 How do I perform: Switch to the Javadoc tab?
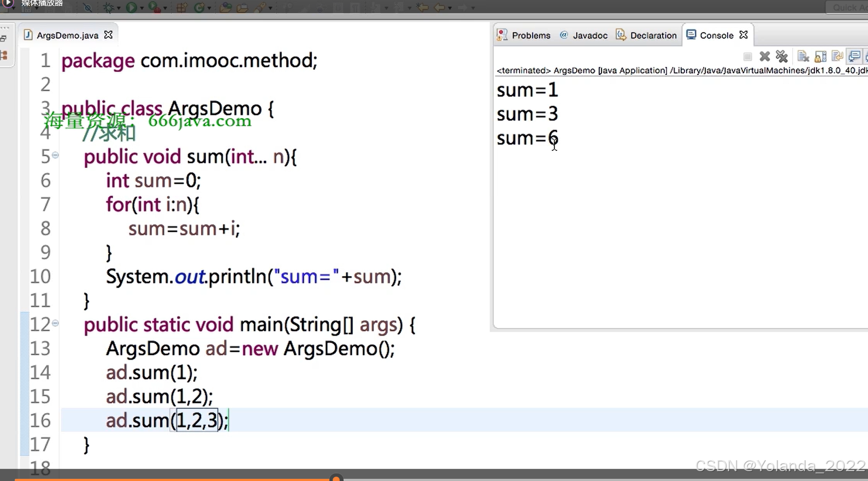583,35
